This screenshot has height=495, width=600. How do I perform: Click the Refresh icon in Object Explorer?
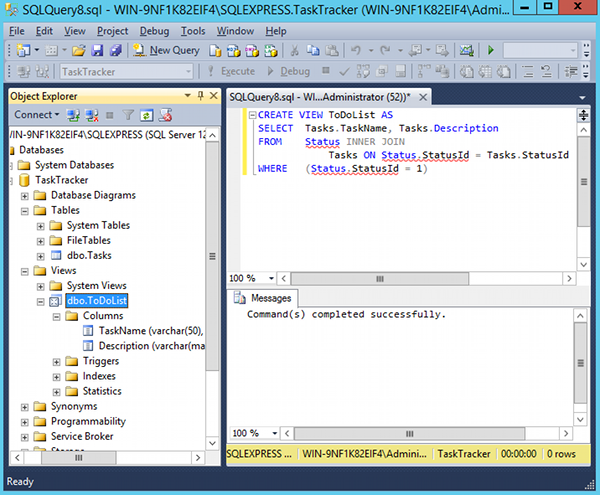click(147, 115)
